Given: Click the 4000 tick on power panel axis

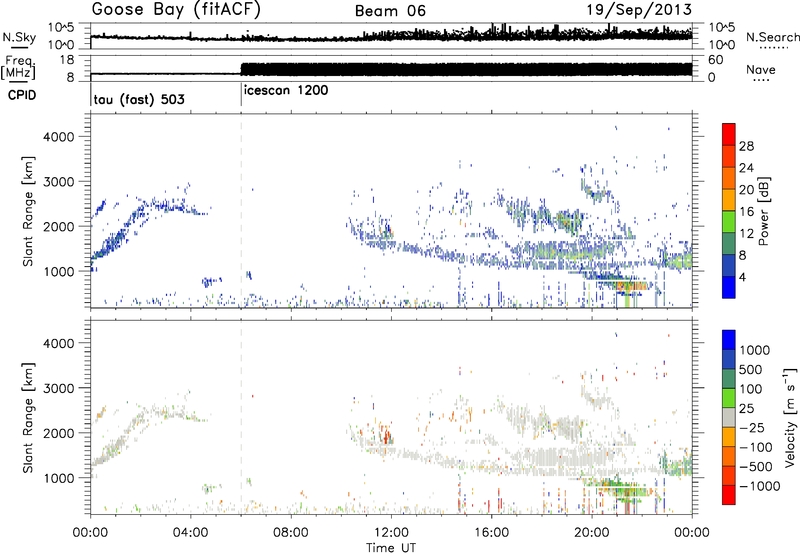Looking at the screenshot, I should (x=58, y=137).
